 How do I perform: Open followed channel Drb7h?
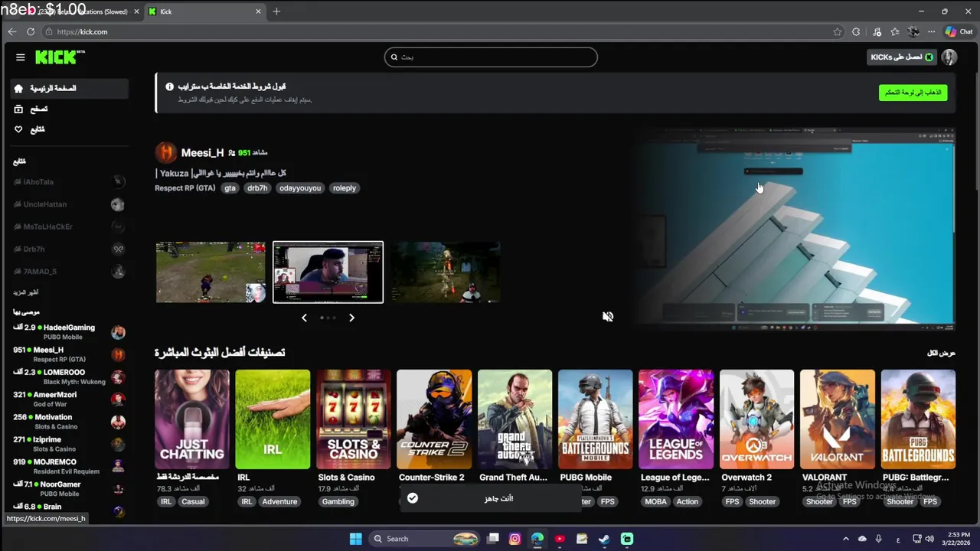point(69,249)
